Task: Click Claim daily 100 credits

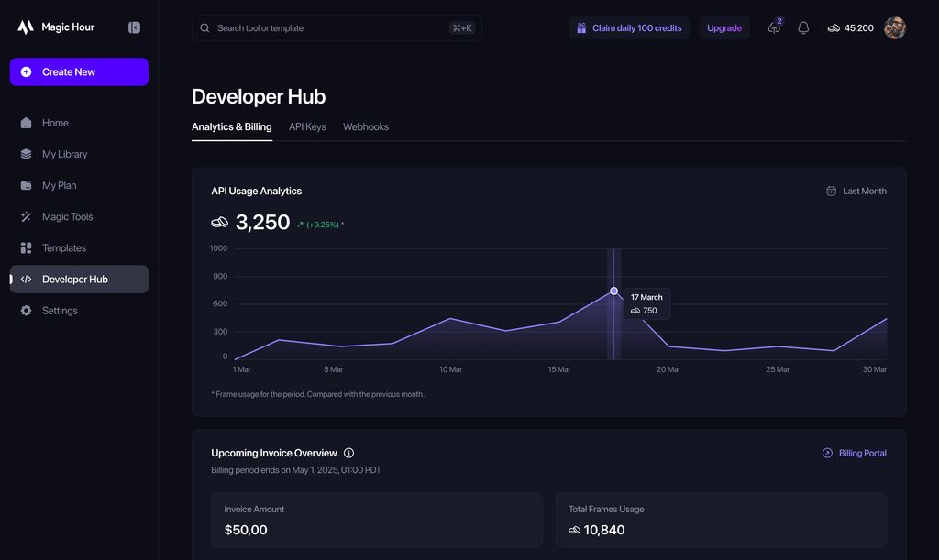Action: click(x=629, y=28)
